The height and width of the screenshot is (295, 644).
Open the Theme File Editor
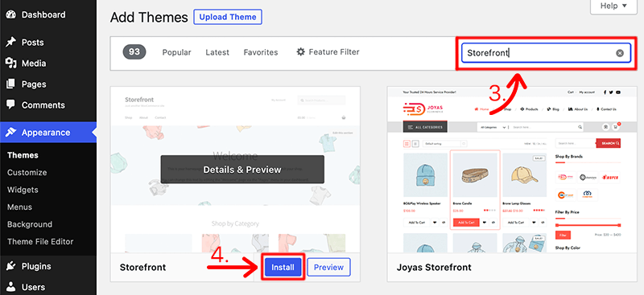(x=40, y=241)
